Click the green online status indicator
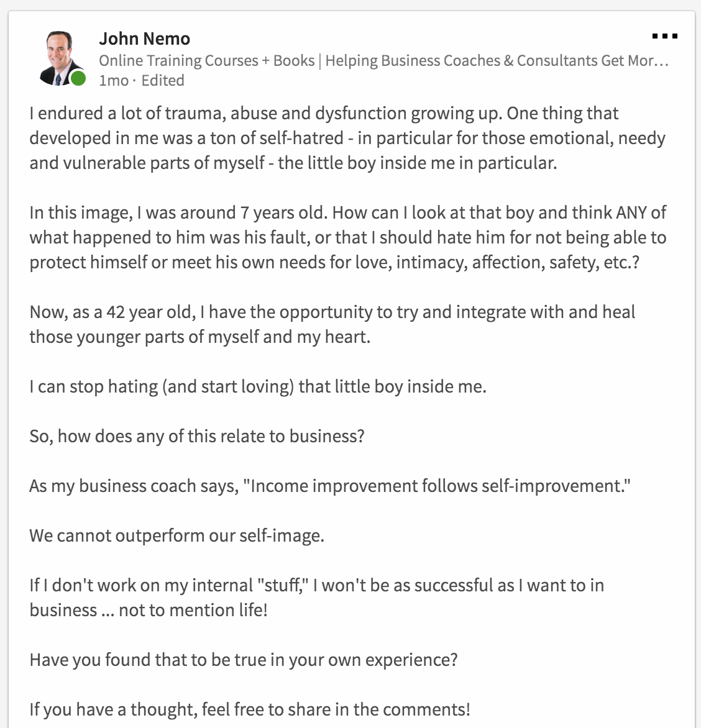The height and width of the screenshot is (728, 701). pos(78,77)
